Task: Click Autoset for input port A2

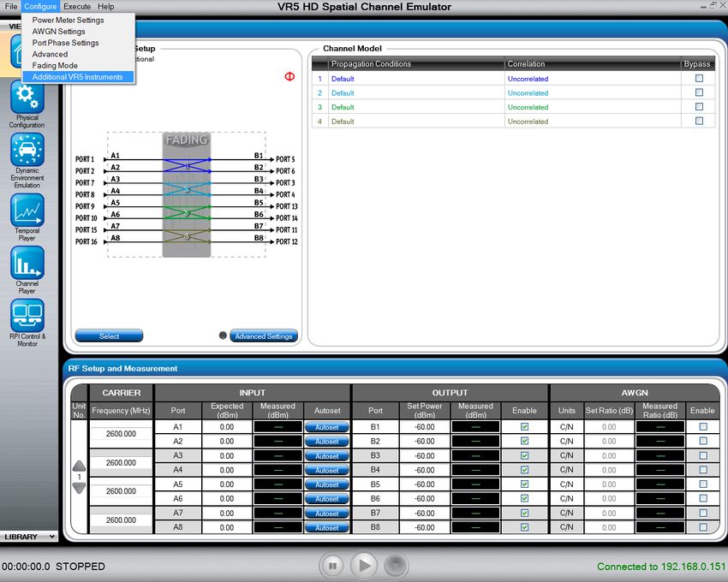Action: (x=327, y=442)
